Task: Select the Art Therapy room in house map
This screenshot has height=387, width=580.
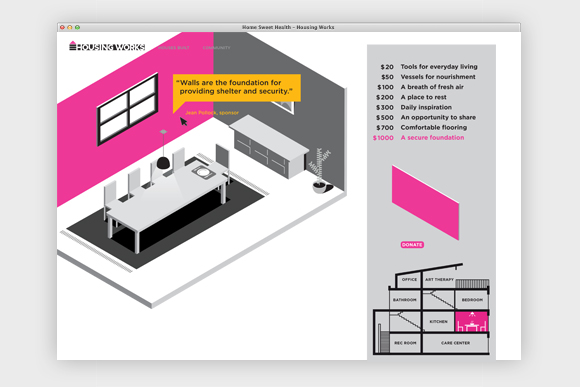Action: click(x=439, y=280)
